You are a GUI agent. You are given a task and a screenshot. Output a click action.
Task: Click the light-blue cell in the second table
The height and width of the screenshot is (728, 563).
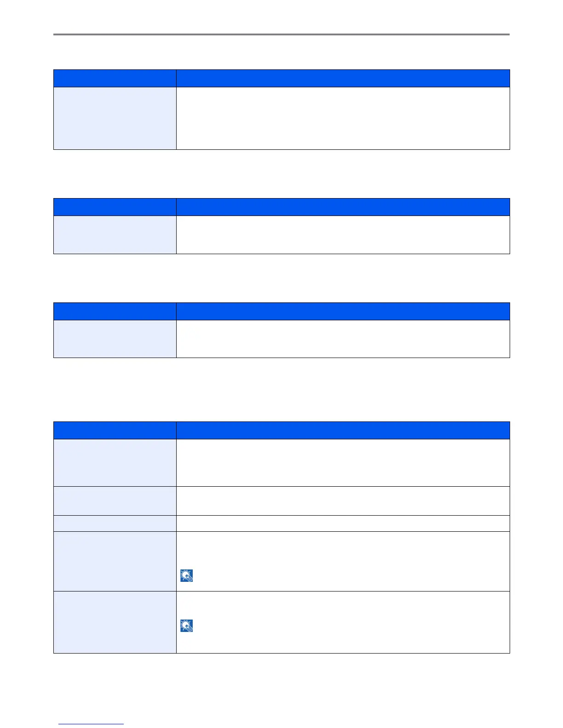click(x=115, y=234)
